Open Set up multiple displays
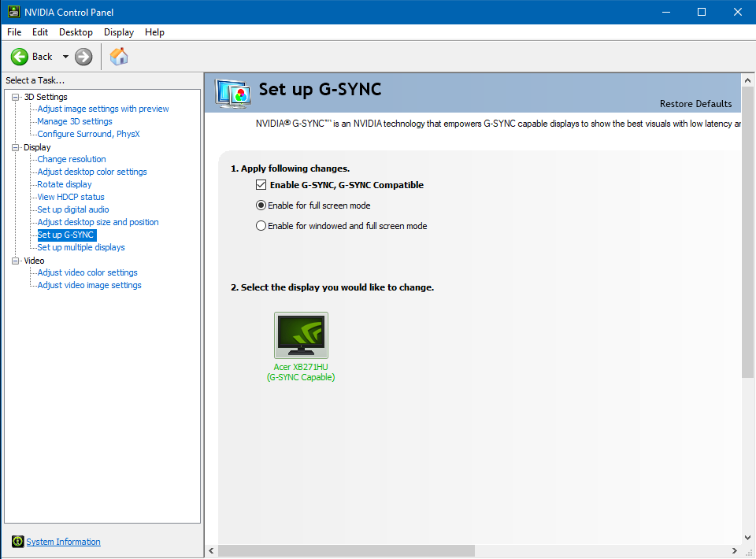Image resolution: width=756 pixels, height=559 pixels. (x=81, y=247)
